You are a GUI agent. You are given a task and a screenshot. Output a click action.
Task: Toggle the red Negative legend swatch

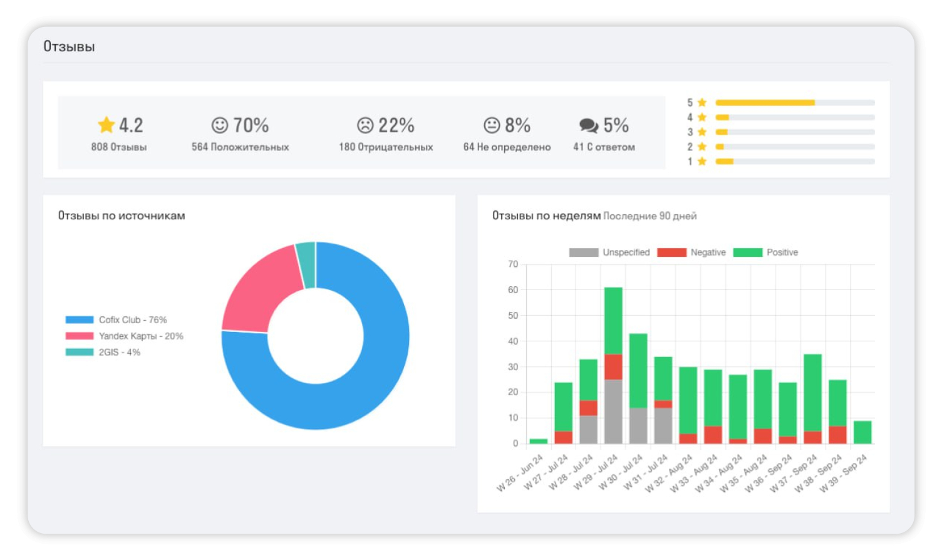(672, 252)
